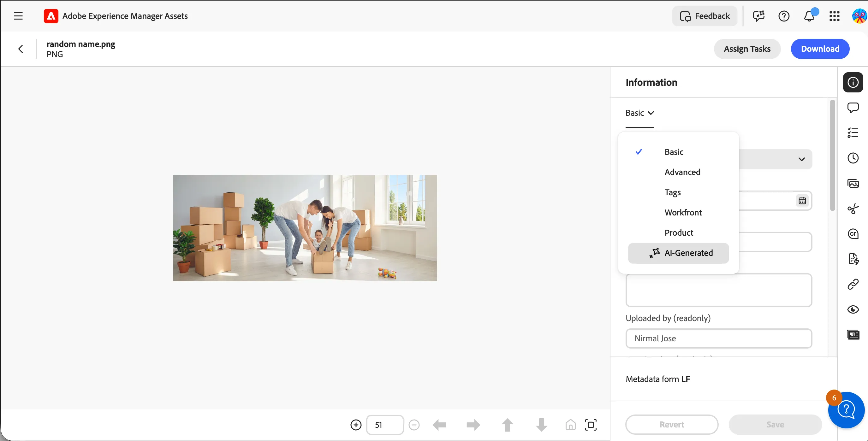Click the zoom in plus icon
Screen dimensions: 868x441
click(x=356, y=425)
